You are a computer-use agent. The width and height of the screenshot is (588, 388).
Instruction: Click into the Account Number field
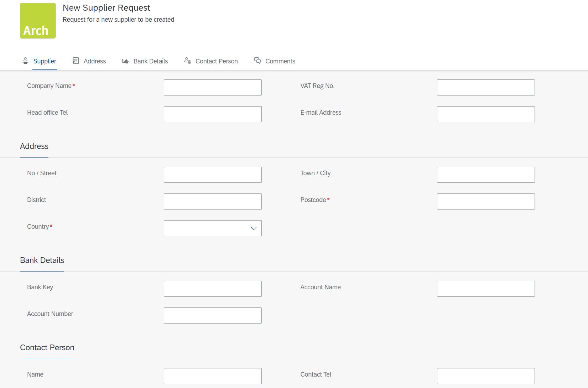[213, 315]
